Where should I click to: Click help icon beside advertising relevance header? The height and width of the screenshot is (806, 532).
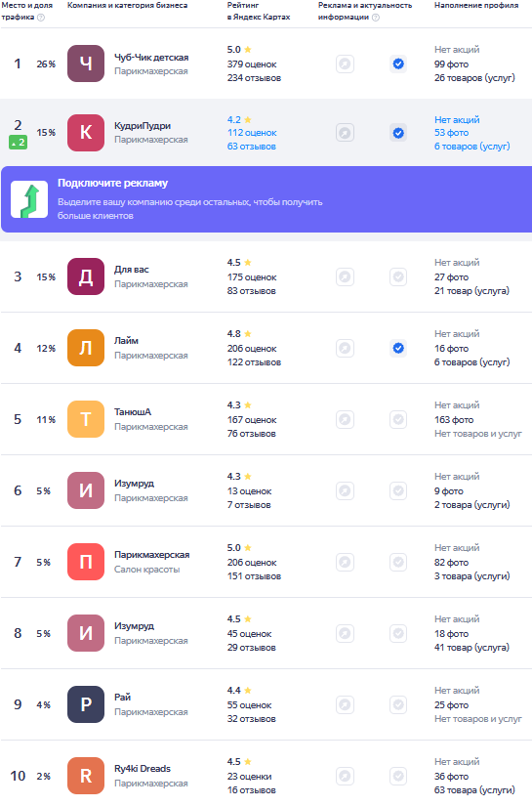pos(376,18)
